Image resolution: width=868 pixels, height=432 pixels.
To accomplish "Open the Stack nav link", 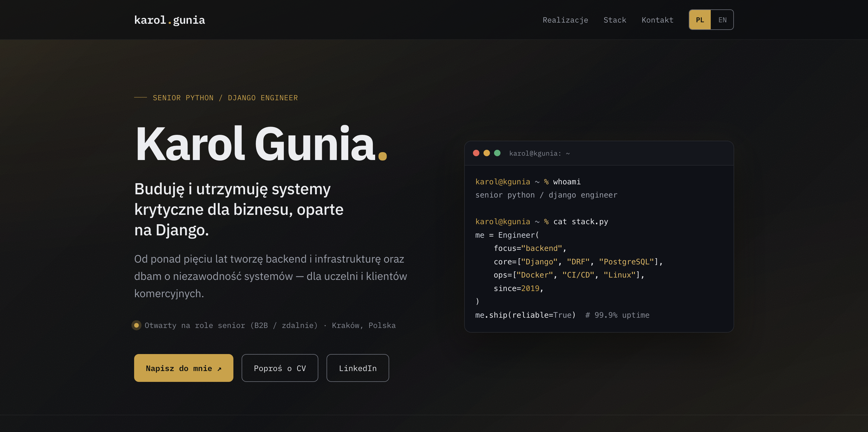I will coord(615,20).
